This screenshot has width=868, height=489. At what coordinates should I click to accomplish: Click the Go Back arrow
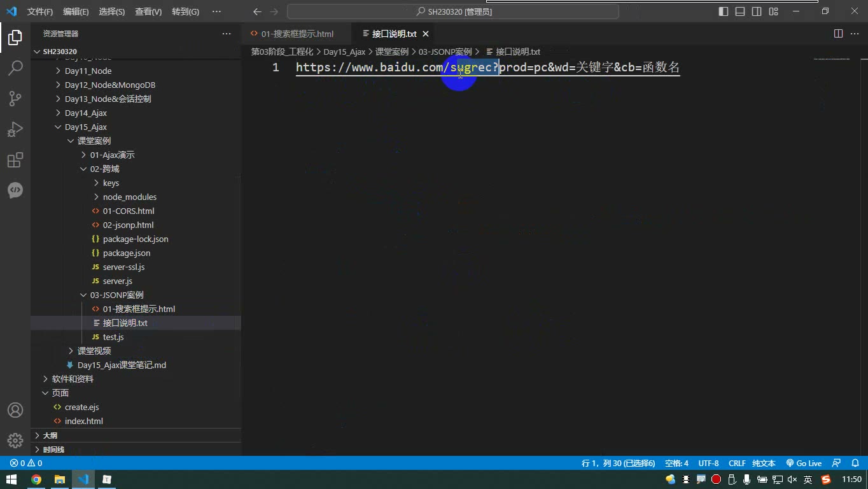(257, 11)
